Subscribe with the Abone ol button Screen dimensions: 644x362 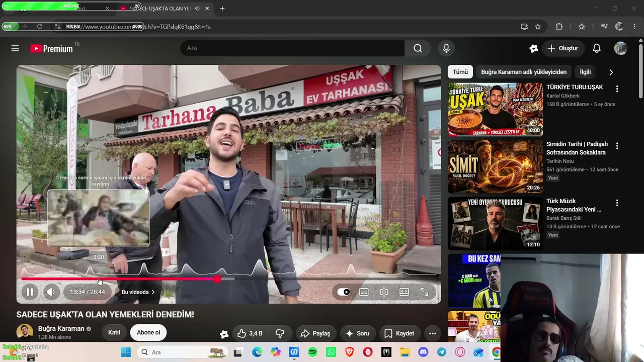click(x=148, y=332)
